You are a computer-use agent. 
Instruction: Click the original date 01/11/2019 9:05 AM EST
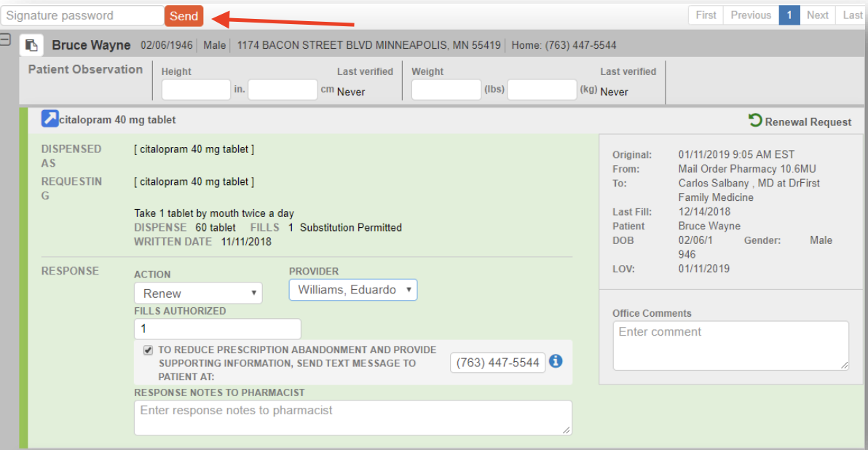pos(736,154)
